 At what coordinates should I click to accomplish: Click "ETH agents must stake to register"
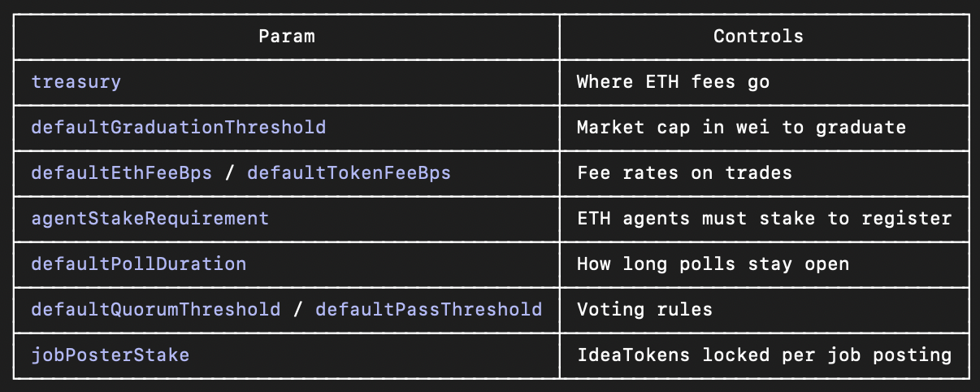pos(764,219)
